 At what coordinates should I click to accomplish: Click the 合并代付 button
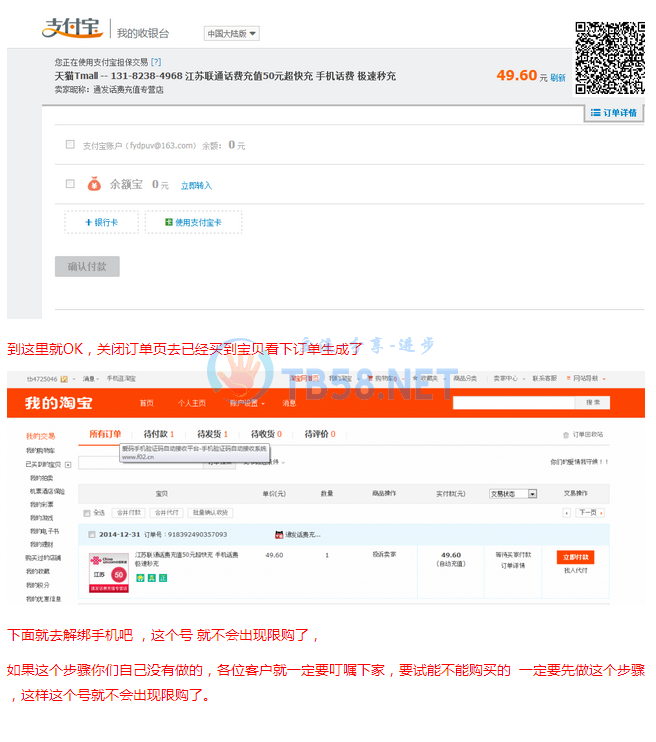(x=167, y=513)
